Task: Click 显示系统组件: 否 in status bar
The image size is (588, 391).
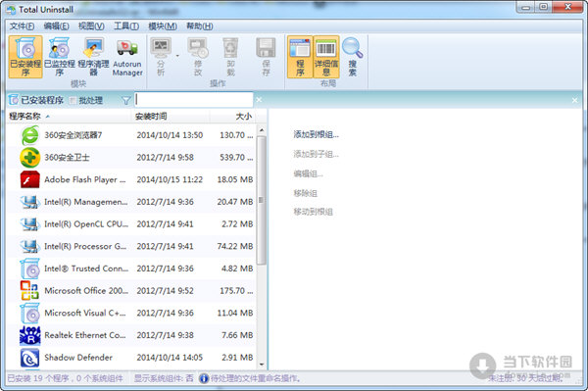Action: [x=164, y=378]
